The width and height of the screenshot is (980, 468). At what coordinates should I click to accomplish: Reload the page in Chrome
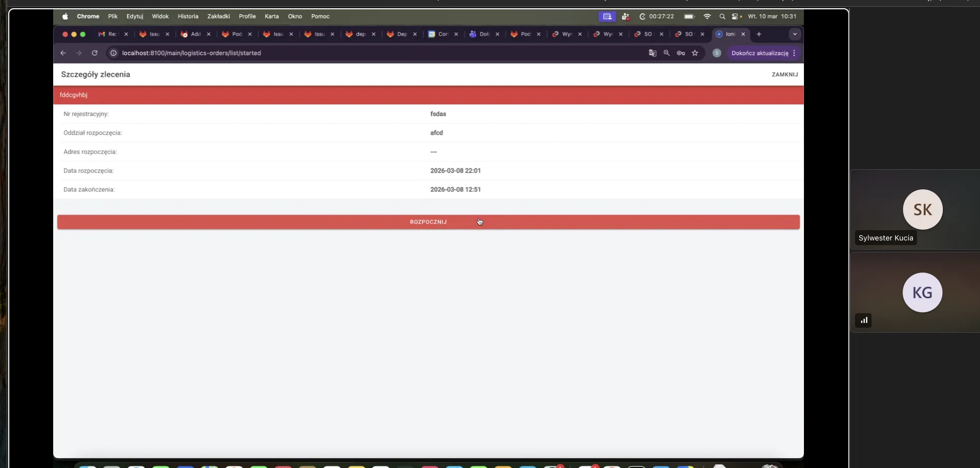pyautogui.click(x=94, y=53)
